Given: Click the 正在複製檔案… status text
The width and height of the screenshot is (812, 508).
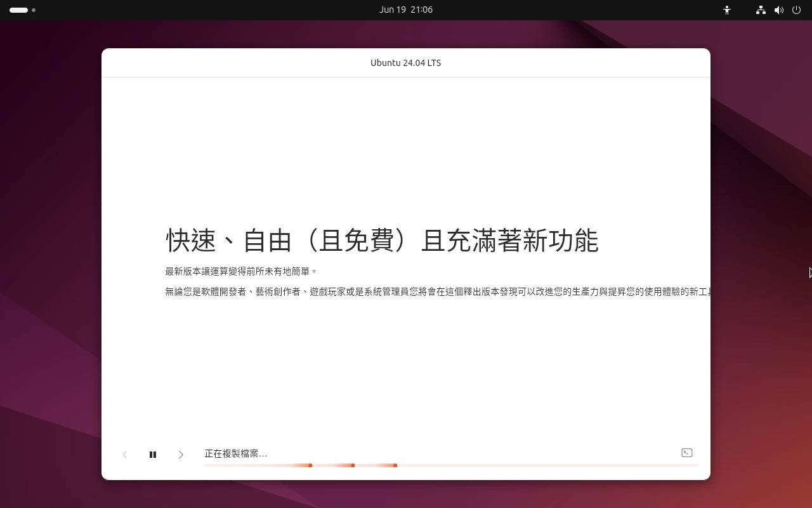Looking at the screenshot, I should [x=235, y=453].
